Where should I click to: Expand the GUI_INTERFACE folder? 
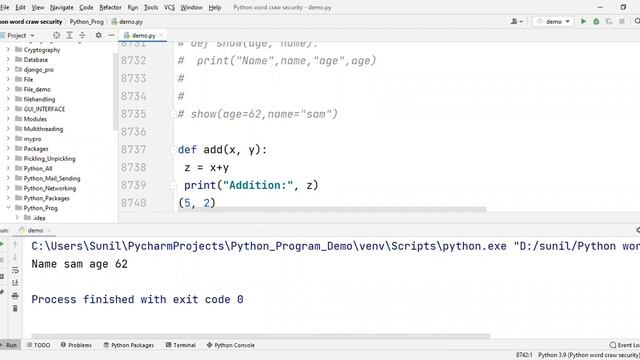[8, 109]
